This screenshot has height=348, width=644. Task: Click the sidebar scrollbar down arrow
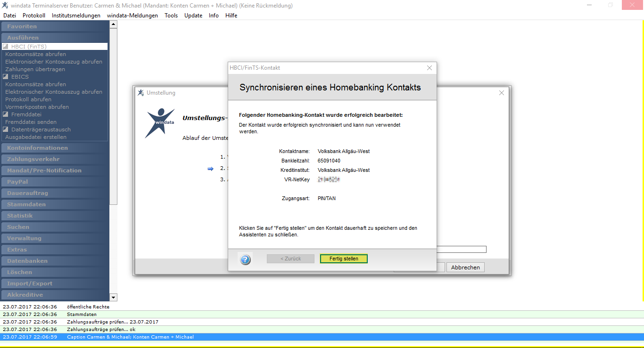coord(113,297)
